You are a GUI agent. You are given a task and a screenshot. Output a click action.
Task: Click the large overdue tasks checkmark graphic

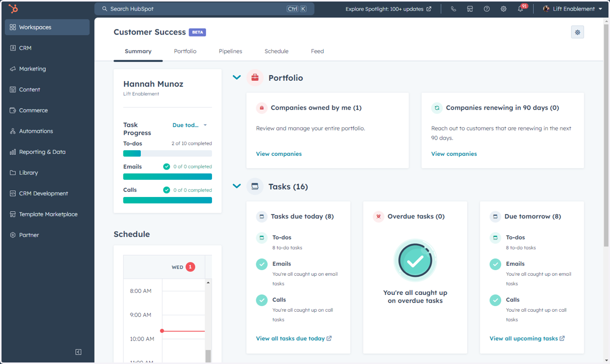pos(415,260)
